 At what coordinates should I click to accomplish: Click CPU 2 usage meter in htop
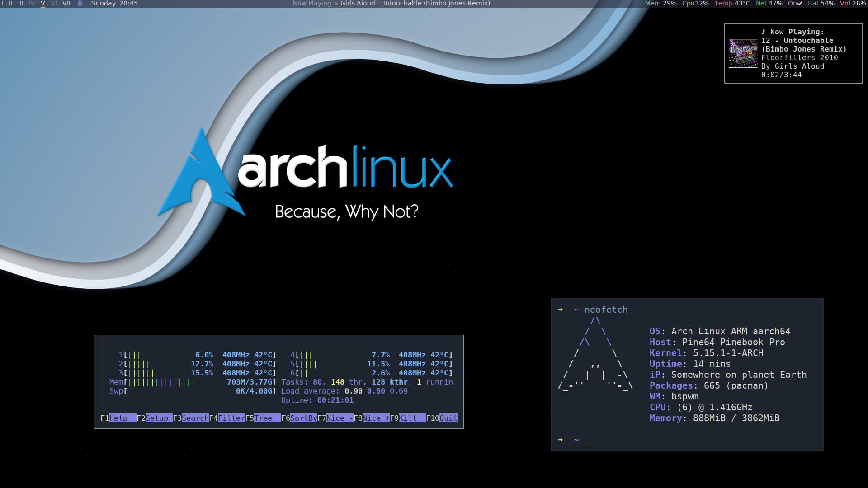tap(197, 364)
